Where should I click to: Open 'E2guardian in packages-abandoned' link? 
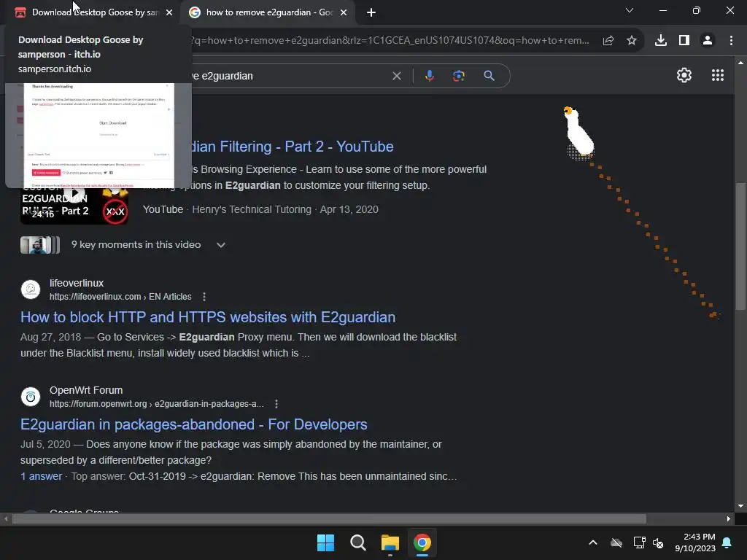click(194, 424)
